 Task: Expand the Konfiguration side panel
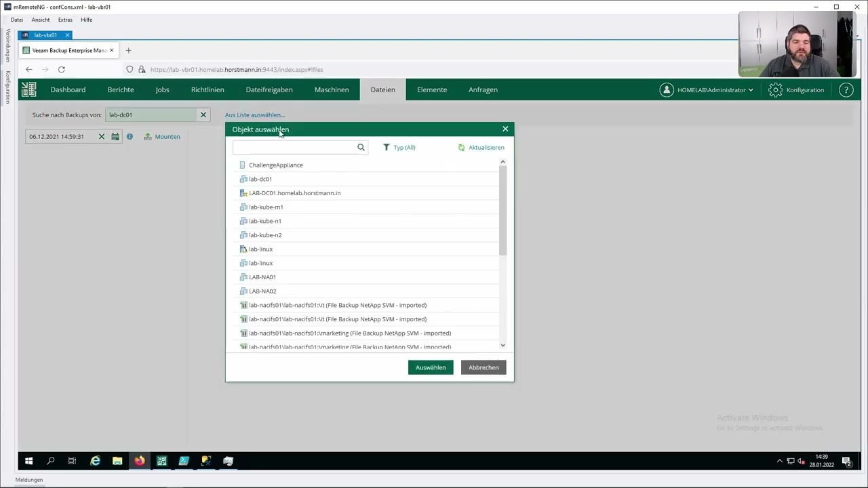7,87
